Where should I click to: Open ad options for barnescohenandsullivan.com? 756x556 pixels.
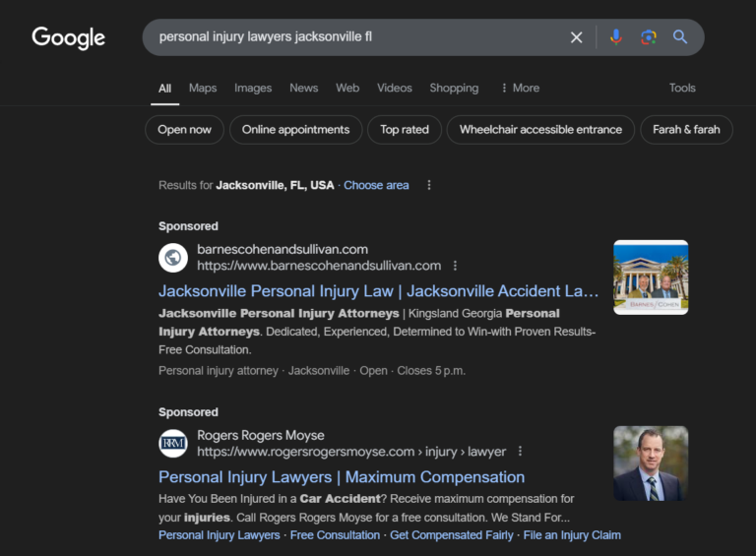click(455, 266)
